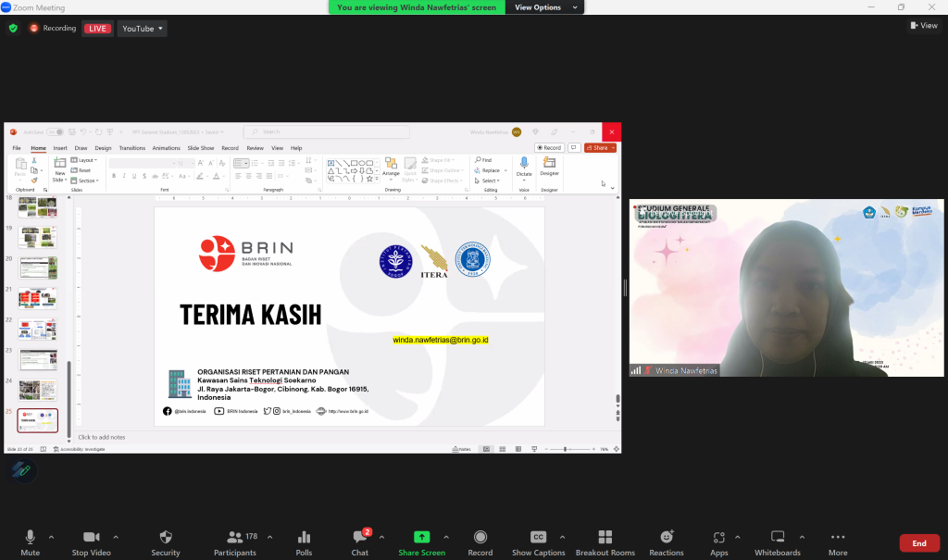Select slide 21 thumbnail
Viewport: 948px width, 560px height.
37,298
